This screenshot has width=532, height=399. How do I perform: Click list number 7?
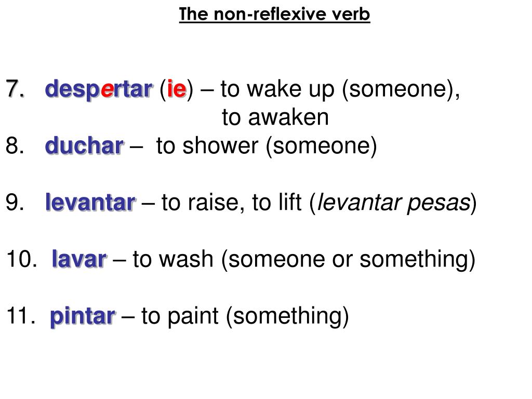click(15, 89)
